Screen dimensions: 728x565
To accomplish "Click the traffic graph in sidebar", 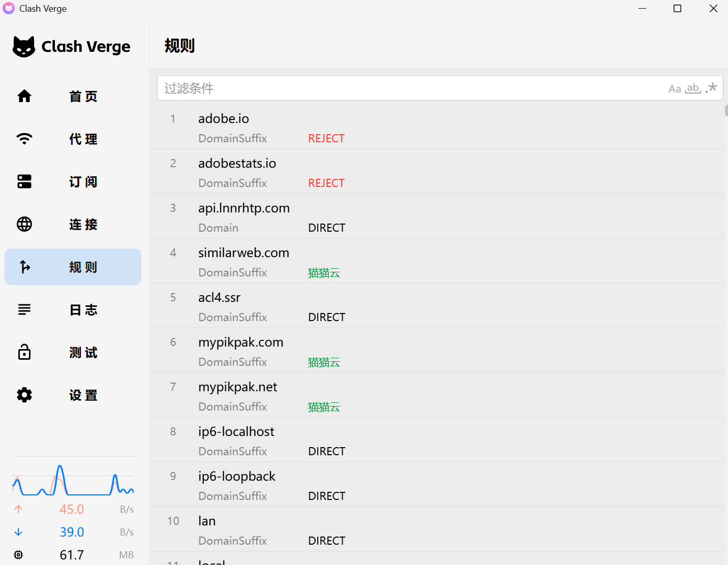I will tap(73, 480).
